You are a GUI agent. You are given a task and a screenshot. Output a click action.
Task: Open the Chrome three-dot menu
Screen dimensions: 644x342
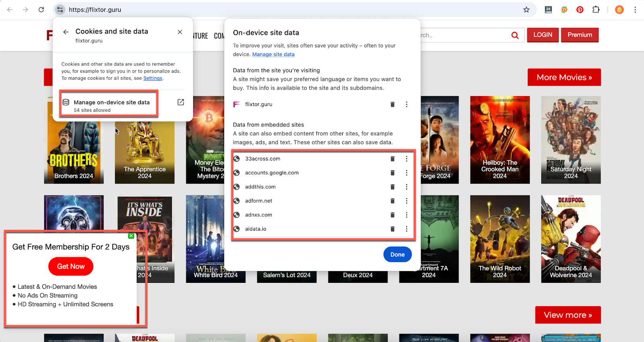635,10
